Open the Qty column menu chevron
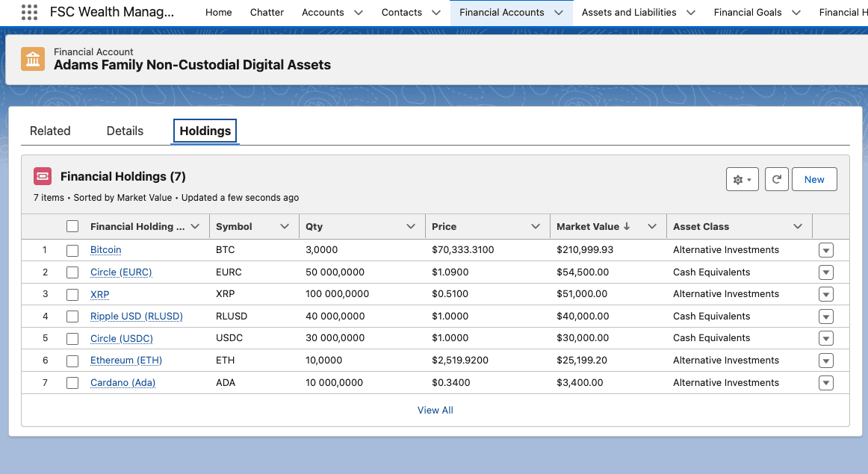 tap(411, 226)
